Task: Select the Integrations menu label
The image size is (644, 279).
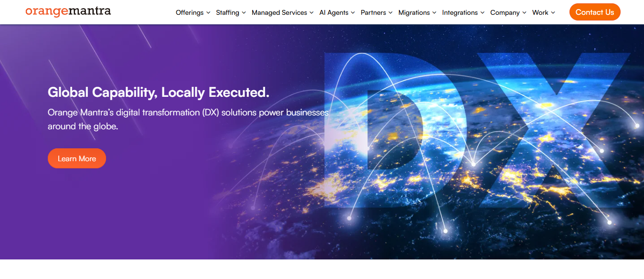Action: pos(460,13)
